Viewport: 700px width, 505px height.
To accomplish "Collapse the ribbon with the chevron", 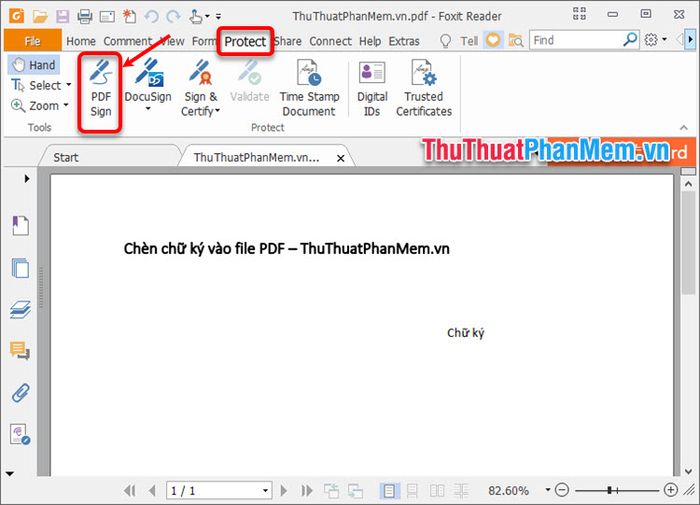I will pyautogui.click(x=684, y=128).
